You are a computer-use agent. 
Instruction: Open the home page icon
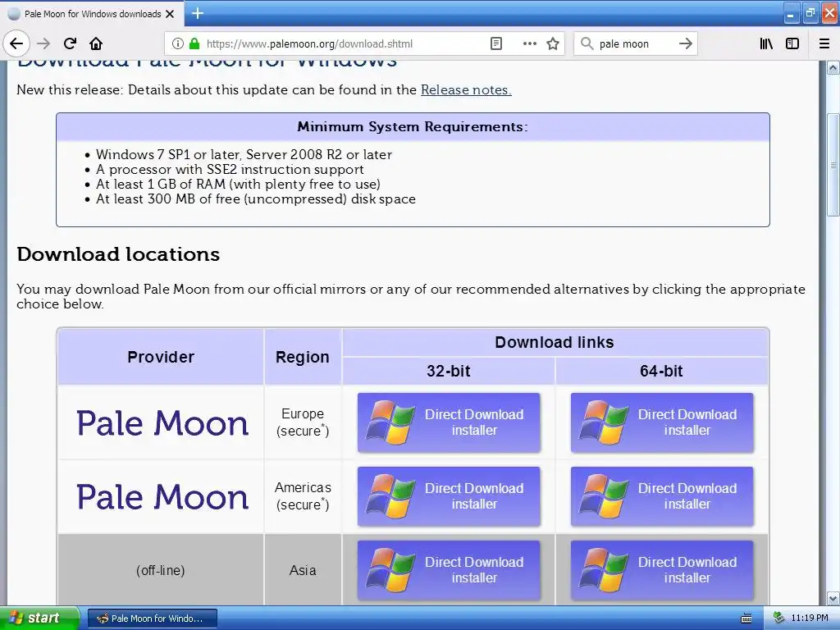pyautogui.click(x=96, y=43)
